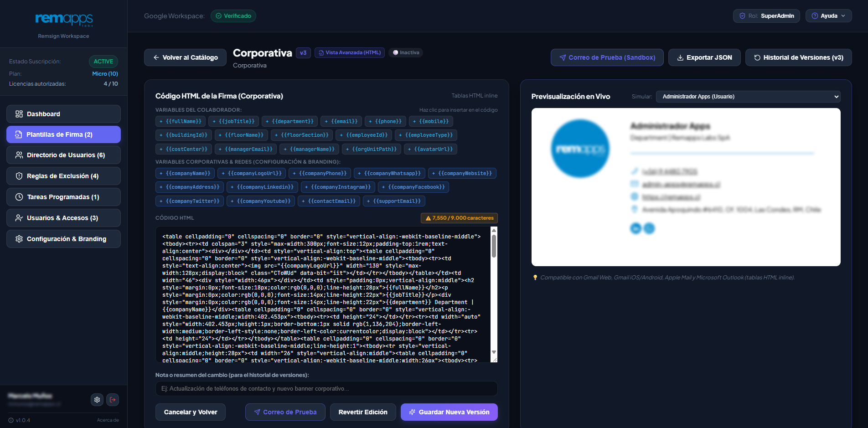868x428 pixels.
Task: Toggle the Inactiva status switch
Action: (406, 53)
